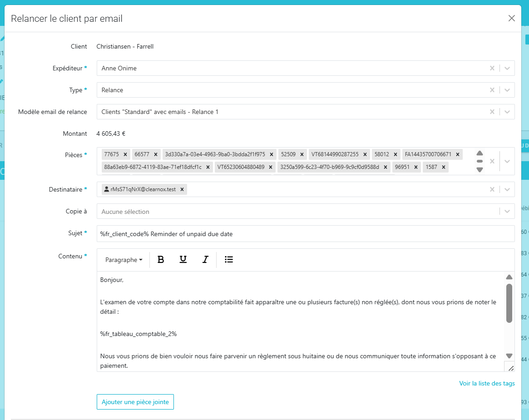Click the Pièces list scroll-down arrow
The height and width of the screenshot is (420, 529).
point(480,170)
